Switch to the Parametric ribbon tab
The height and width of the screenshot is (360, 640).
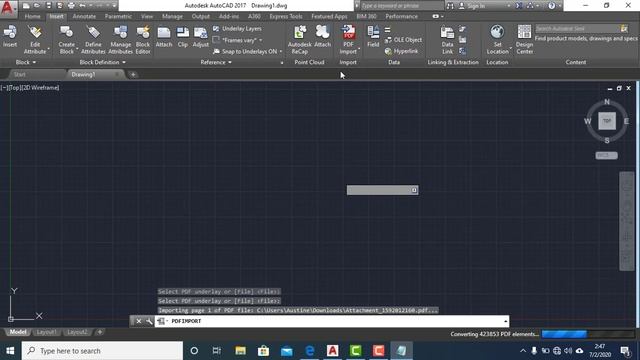point(118,16)
